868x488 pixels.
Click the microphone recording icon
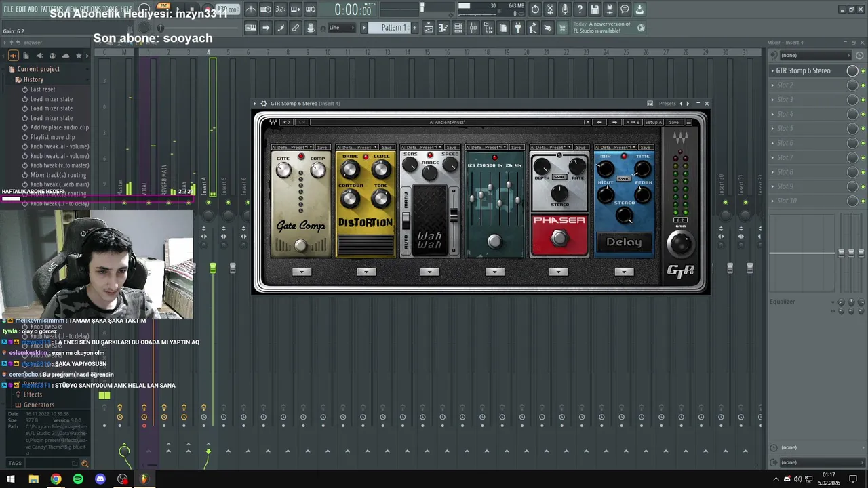pos(565,9)
